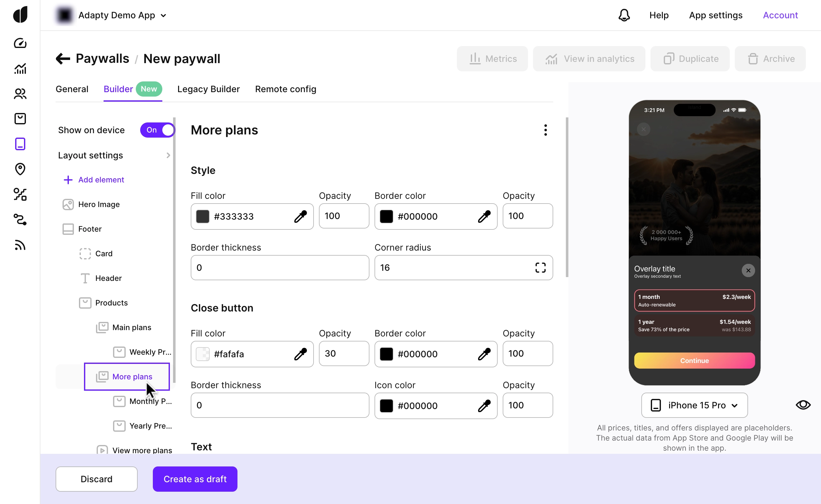The width and height of the screenshot is (821, 504).
Task: Open the paywalls phone icon in sidebar
Action: (x=20, y=144)
